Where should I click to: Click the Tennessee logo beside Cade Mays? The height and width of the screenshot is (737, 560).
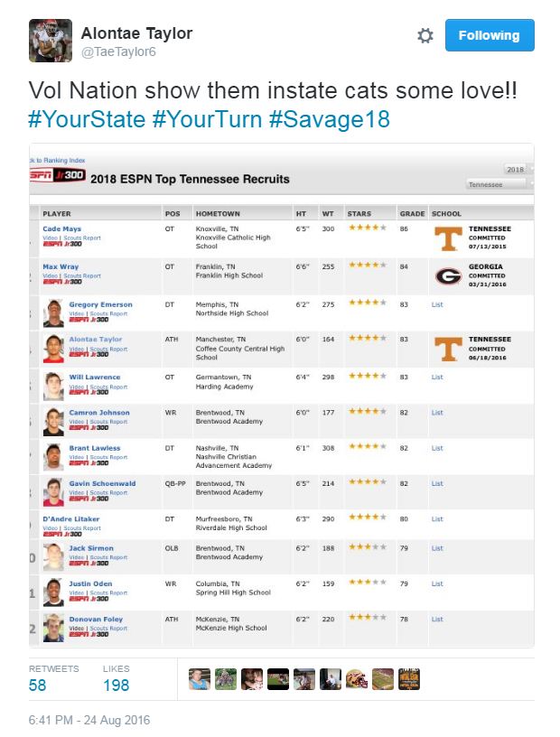(x=448, y=238)
